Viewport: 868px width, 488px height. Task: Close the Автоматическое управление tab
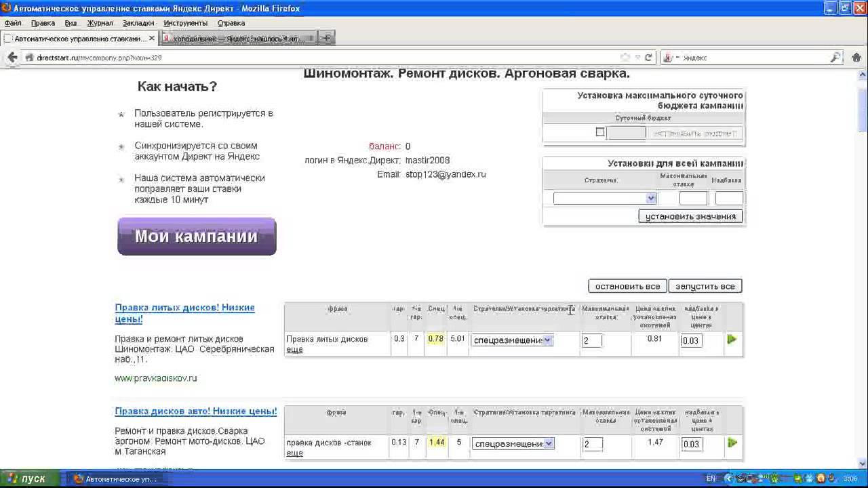(x=152, y=39)
